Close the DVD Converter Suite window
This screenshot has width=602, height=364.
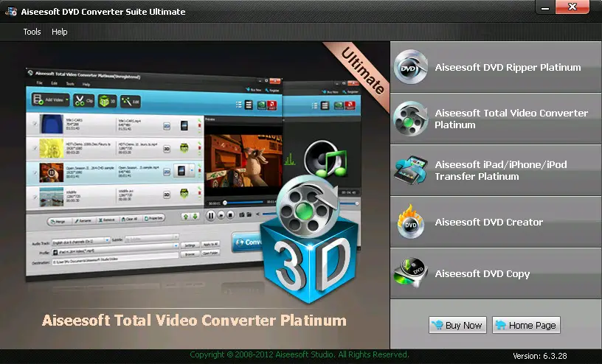572,7
